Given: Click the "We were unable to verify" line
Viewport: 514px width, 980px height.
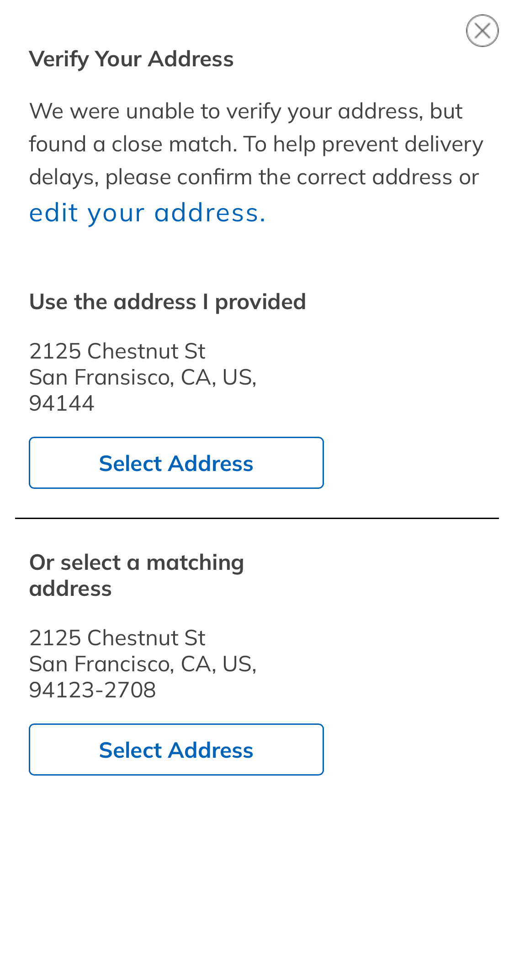Looking at the screenshot, I should click(246, 111).
